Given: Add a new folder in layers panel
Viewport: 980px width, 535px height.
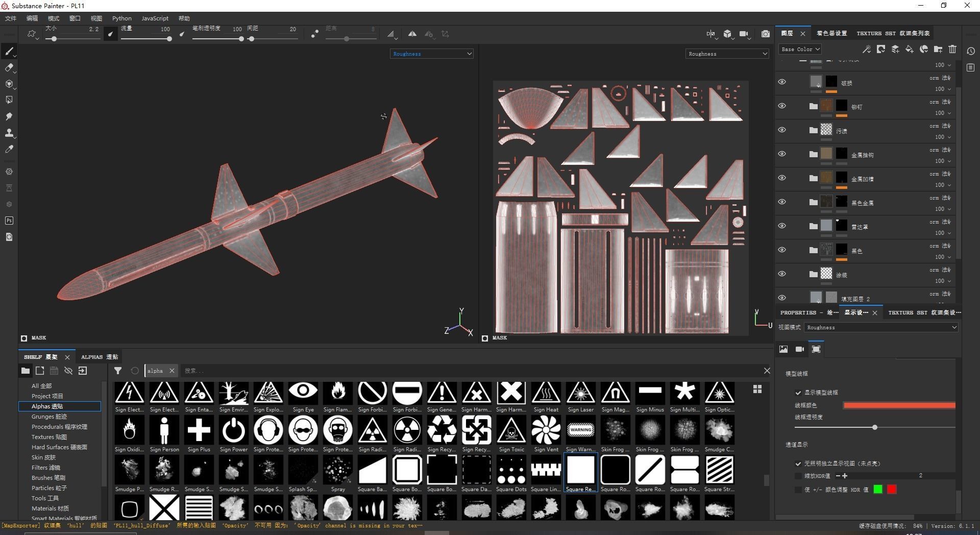Looking at the screenshot, I should pyautogui.click(x=938, y=50).
